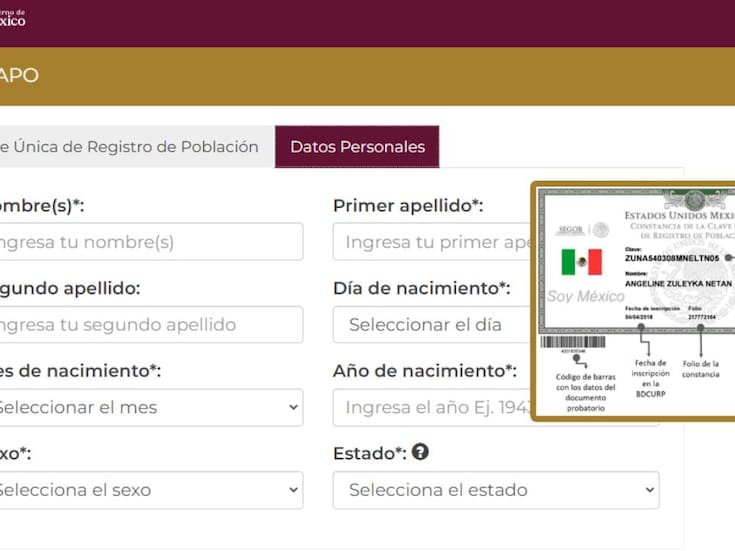The width and height of the screenshot is (735, 551).
Task: Click the help icon next to Estado
Action: tap(420, 452)
